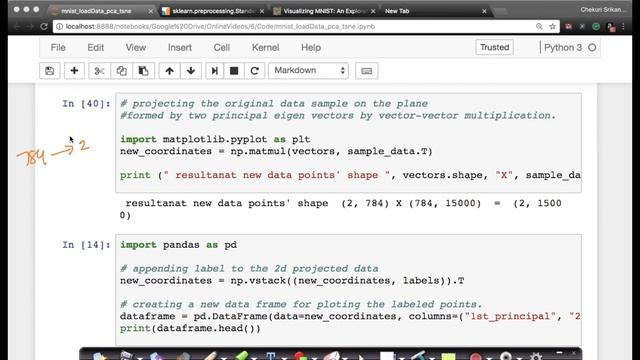The image size is (640, 360).
Task: Close the New Tab tab
Action: pyautogui.click(x=484, y=11)
